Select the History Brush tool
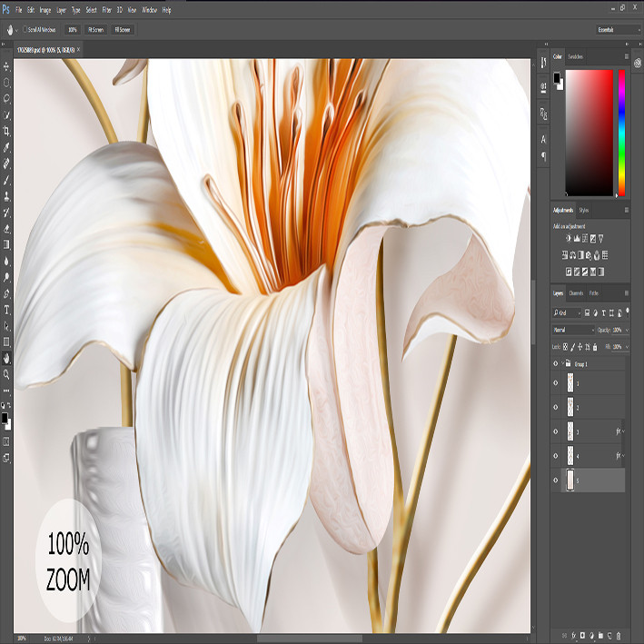This screenshot has width=644, height=644. [6, 213]
